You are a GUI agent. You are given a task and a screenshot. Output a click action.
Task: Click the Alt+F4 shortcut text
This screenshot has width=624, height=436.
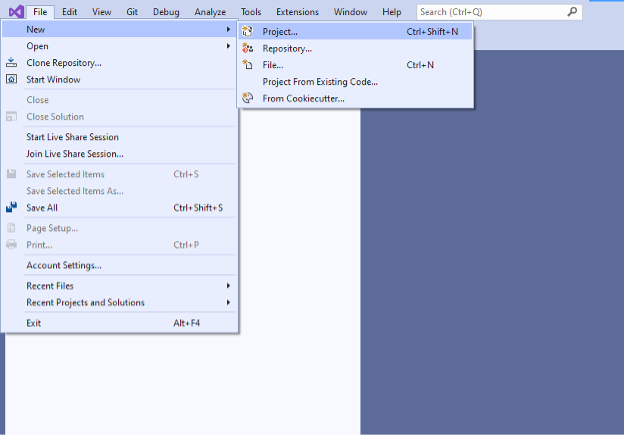click(186, 323)
